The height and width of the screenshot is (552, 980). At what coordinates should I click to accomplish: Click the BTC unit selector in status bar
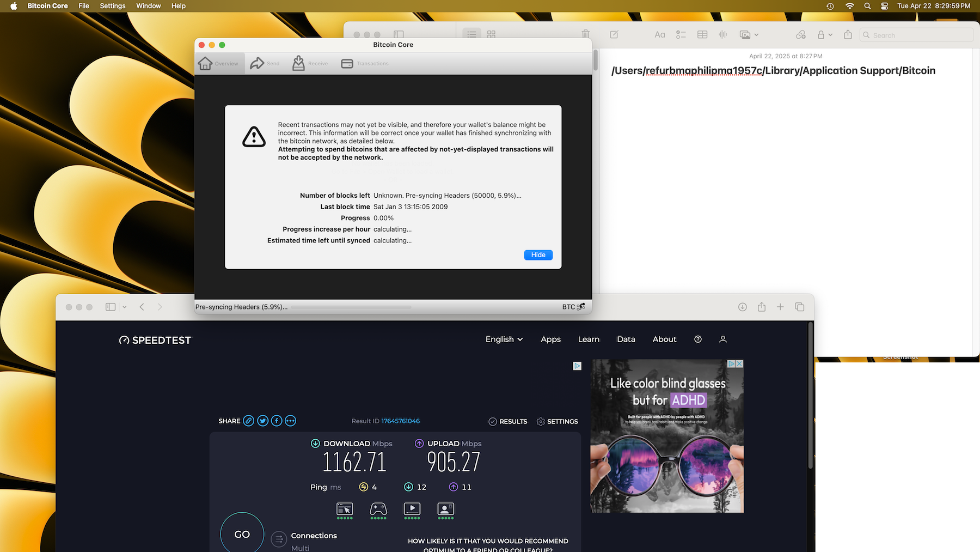568,307
